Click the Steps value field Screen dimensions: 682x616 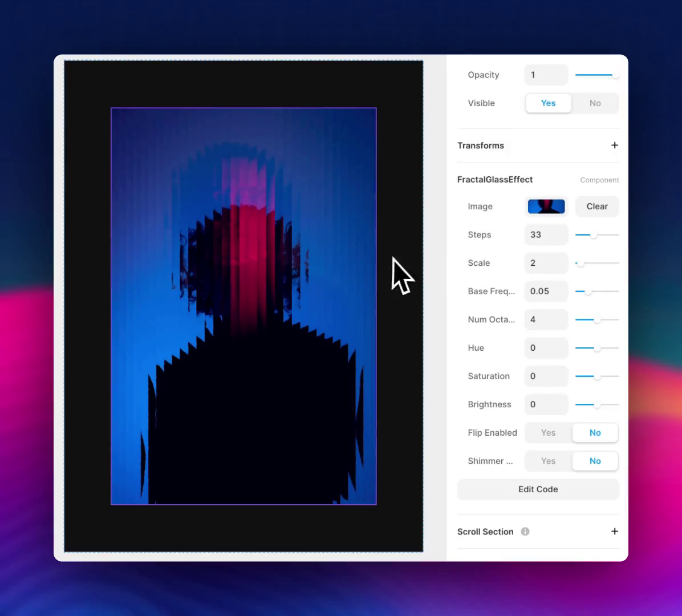[x=546, y=235]
